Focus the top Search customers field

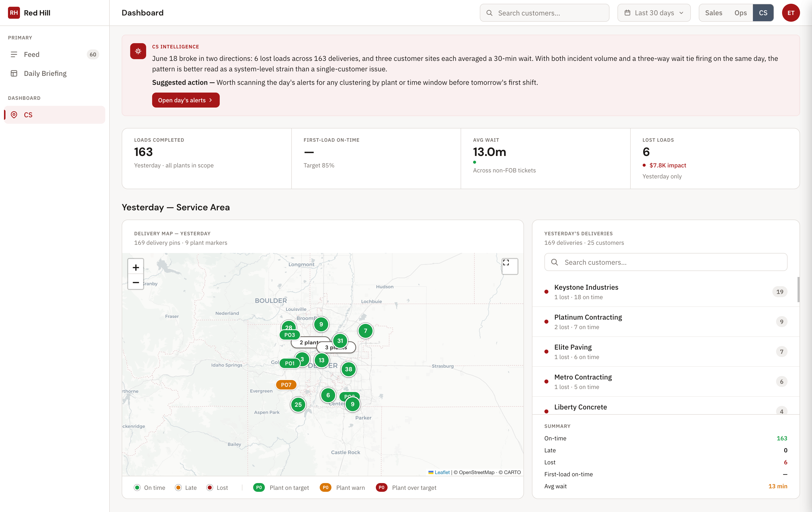tap(544, 13)
